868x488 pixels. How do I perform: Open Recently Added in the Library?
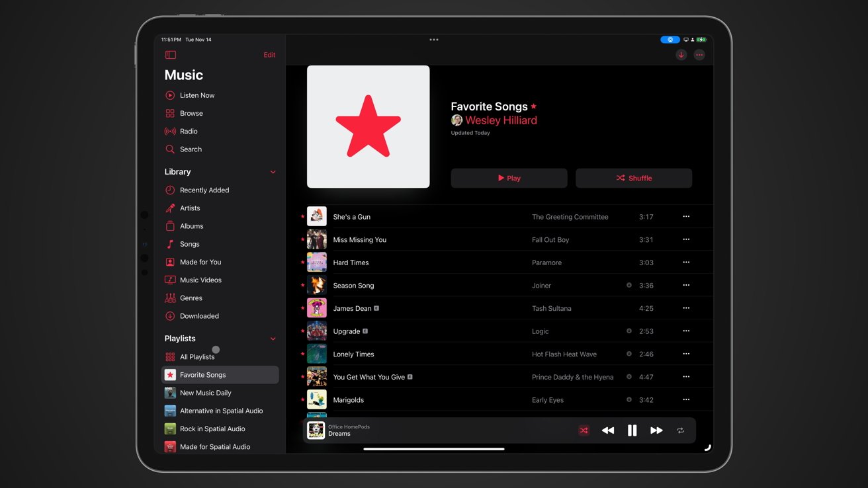click(204, 190)
